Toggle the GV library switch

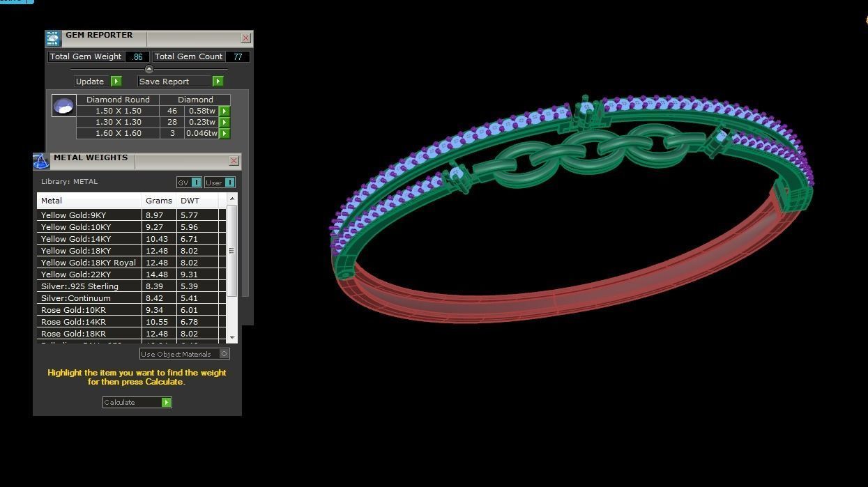(189, 183)
